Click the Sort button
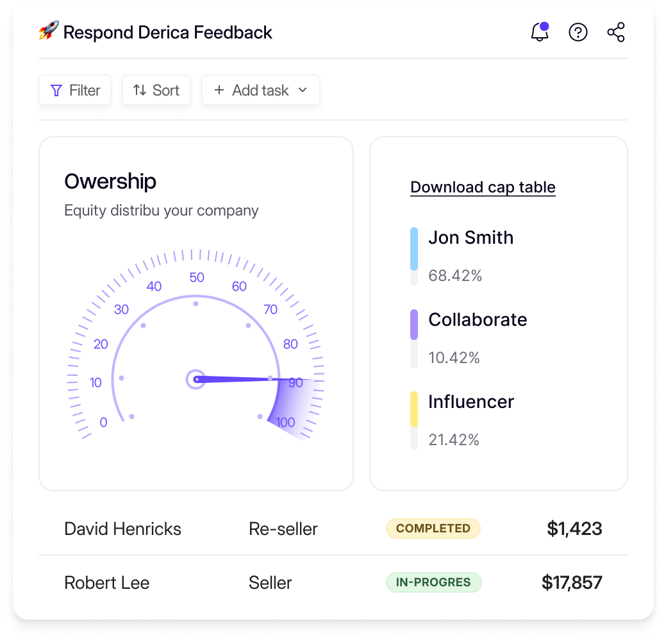The width and height of the screenshot is (666, 644). coord(156,90)
